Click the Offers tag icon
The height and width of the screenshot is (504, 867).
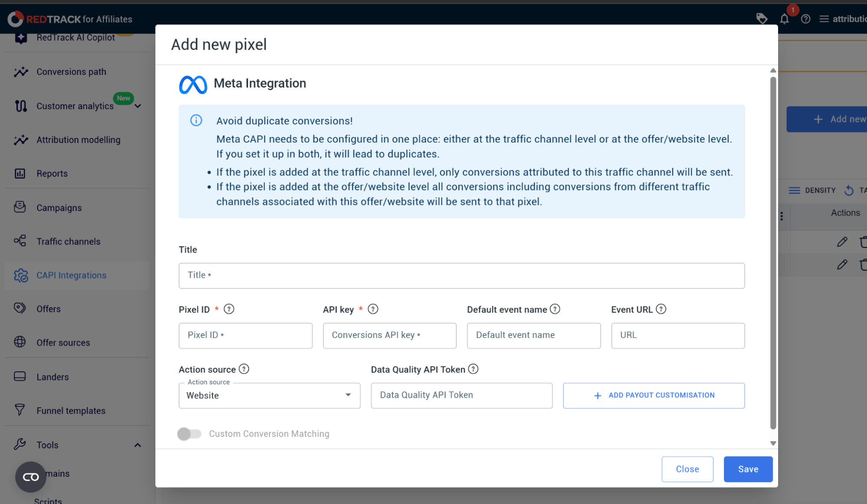point(20,308)
